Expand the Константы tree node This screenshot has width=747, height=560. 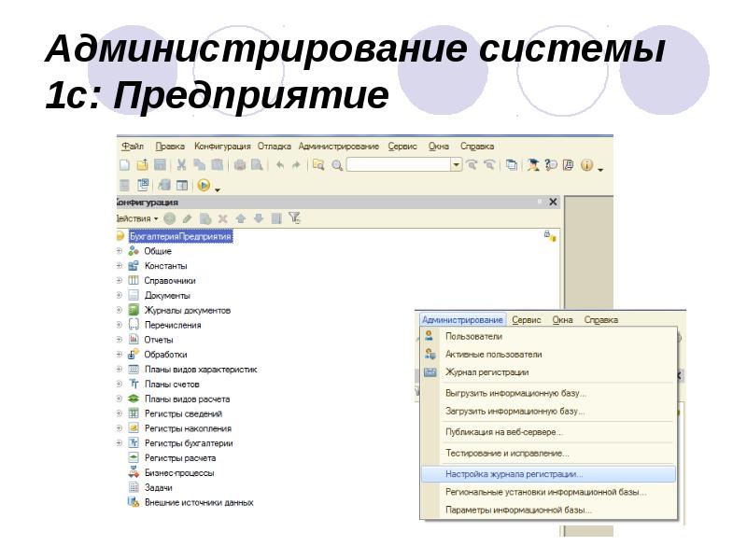click(120, 266)
